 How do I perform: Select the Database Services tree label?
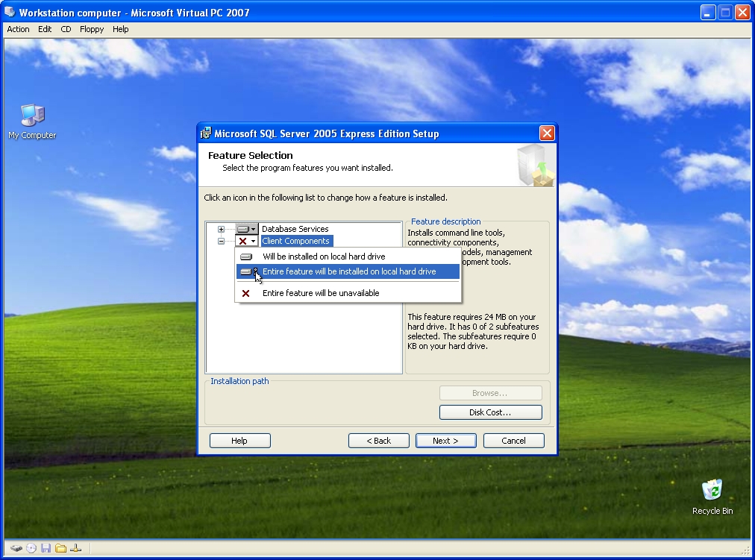(295, 229)
